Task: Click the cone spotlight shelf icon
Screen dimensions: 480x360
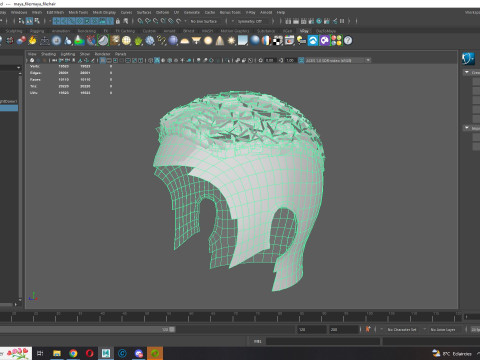Action: point(220,41)
